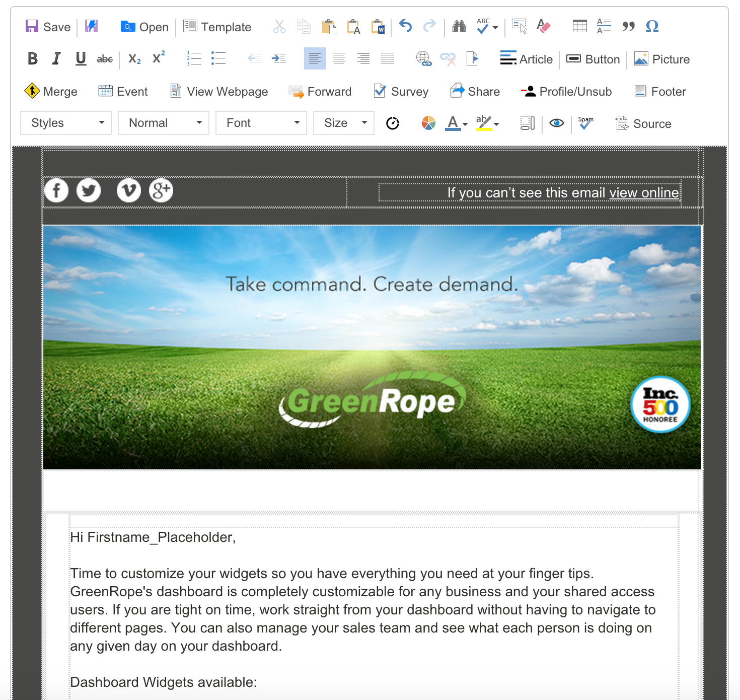Justify text alignment
The height and width of the screenshot is (700, 740).
388,59
